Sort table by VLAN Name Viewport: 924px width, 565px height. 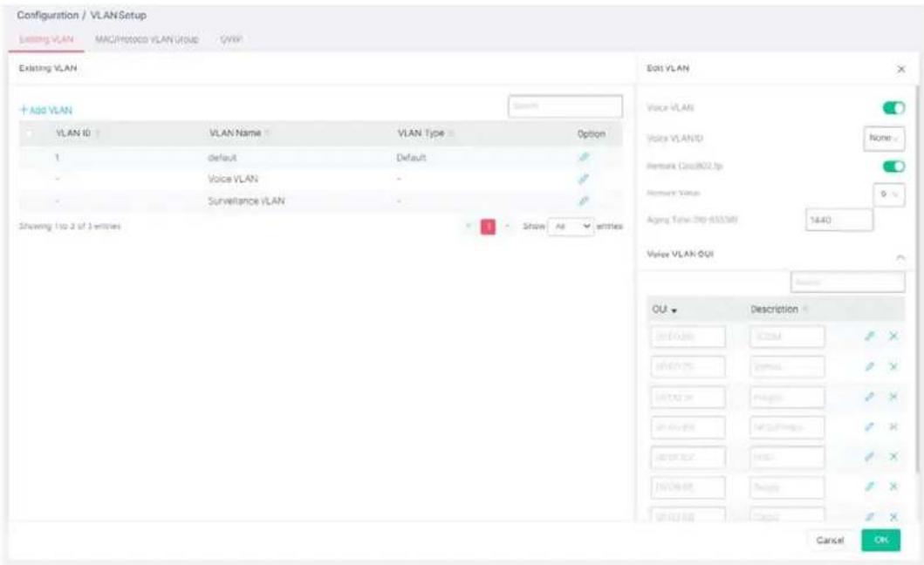click(268, 133)
